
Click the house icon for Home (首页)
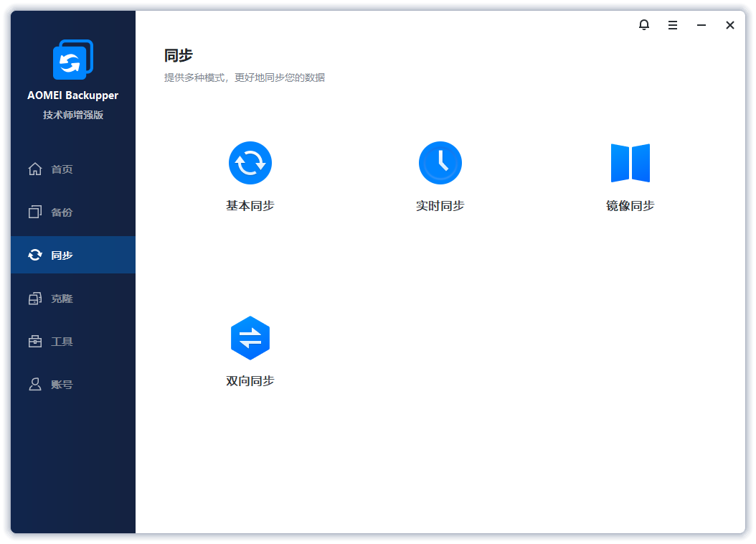pos(34,169)
